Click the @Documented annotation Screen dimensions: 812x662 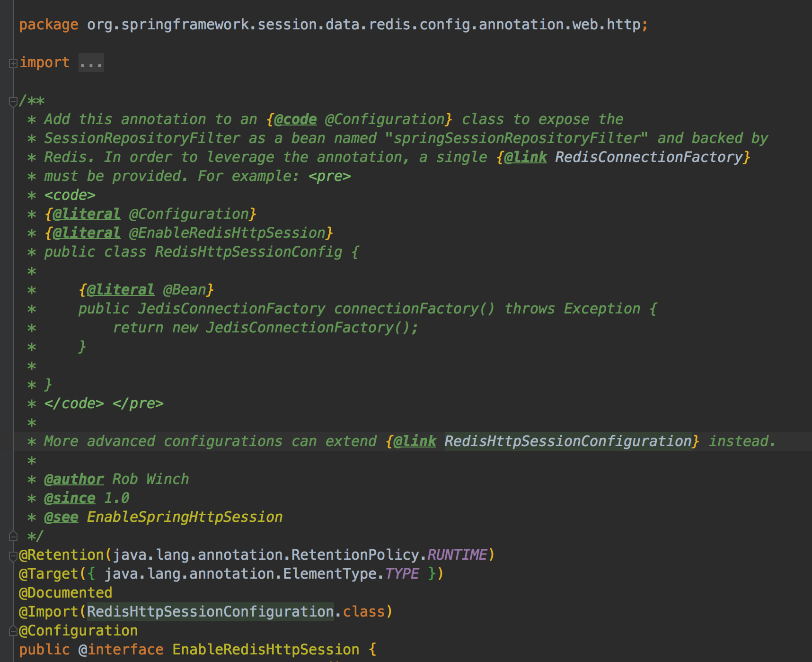click(x=65, y=593)
